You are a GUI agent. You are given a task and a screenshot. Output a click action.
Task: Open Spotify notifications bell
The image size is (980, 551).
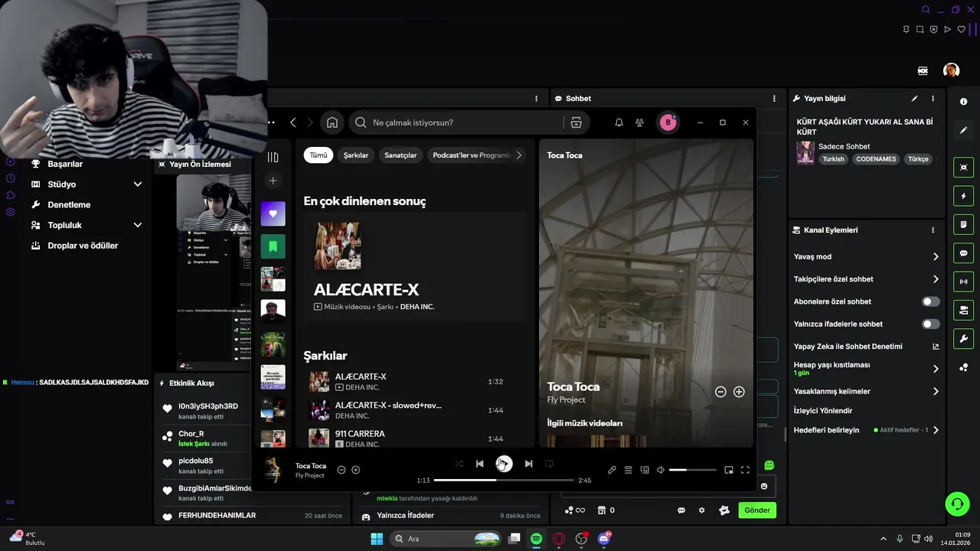coord(619,122)
